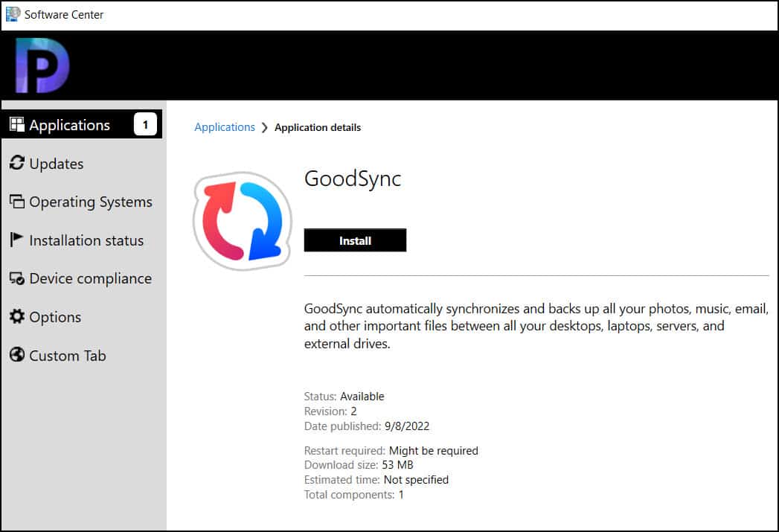Image resolution: width=779 pixels, height=532 pixels.
Task: Click the Software Center window title text
Action: point(63,15)
